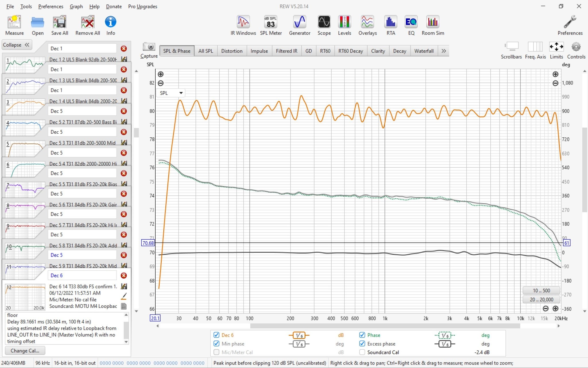Image resolution: width=588 pixels, height=368 pixels.
Task: Open graph Controls gear
Action: [x=576, y=50]
